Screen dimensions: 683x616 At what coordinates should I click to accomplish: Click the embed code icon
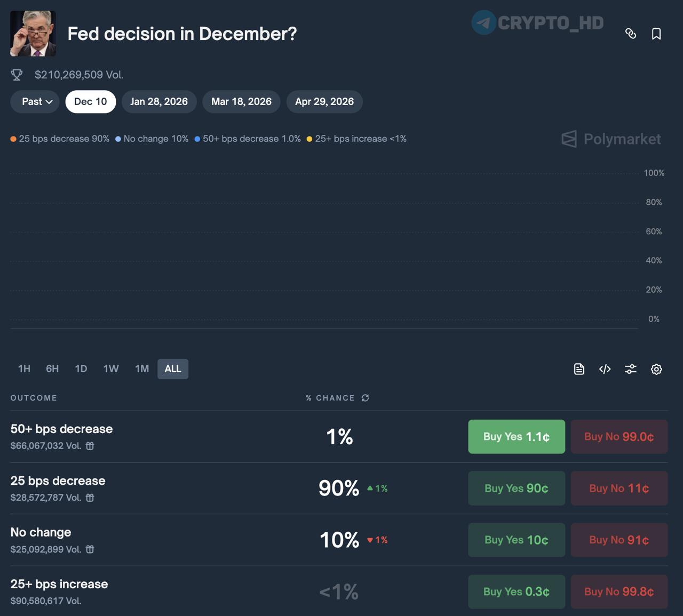[x=605, y=369]
